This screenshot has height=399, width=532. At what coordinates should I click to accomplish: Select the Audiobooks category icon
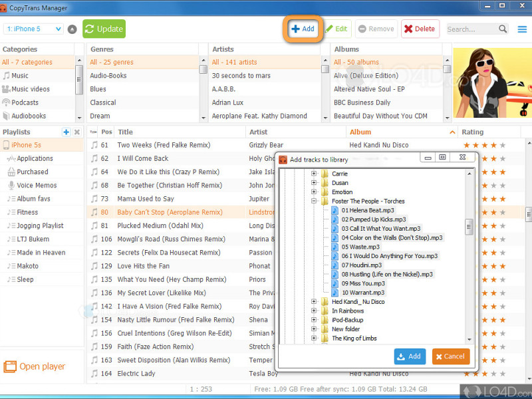[x=6, y=116]
